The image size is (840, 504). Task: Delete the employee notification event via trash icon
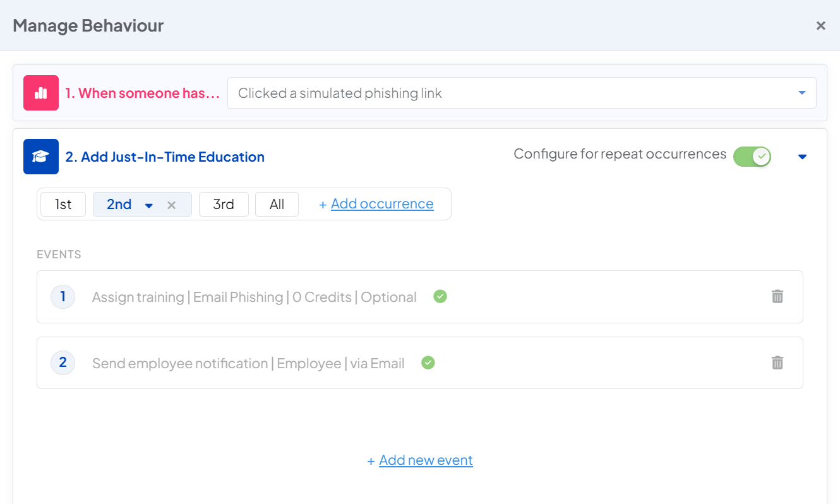(x=777, y=363)
